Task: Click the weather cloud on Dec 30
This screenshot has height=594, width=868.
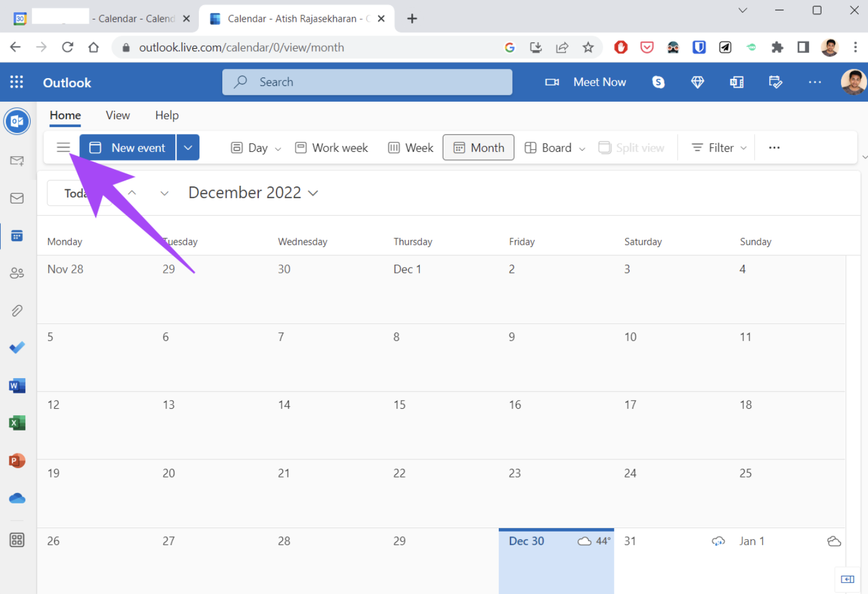Action: pos(584,541)
